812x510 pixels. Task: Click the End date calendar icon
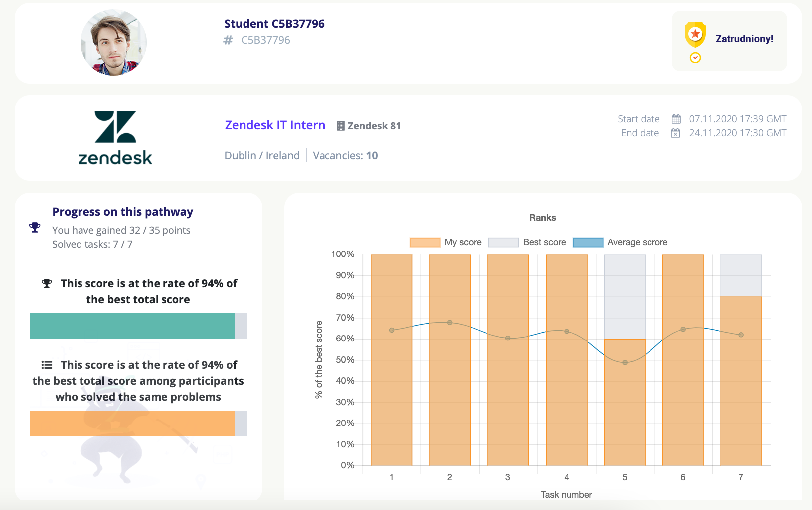tap(676, 133)
